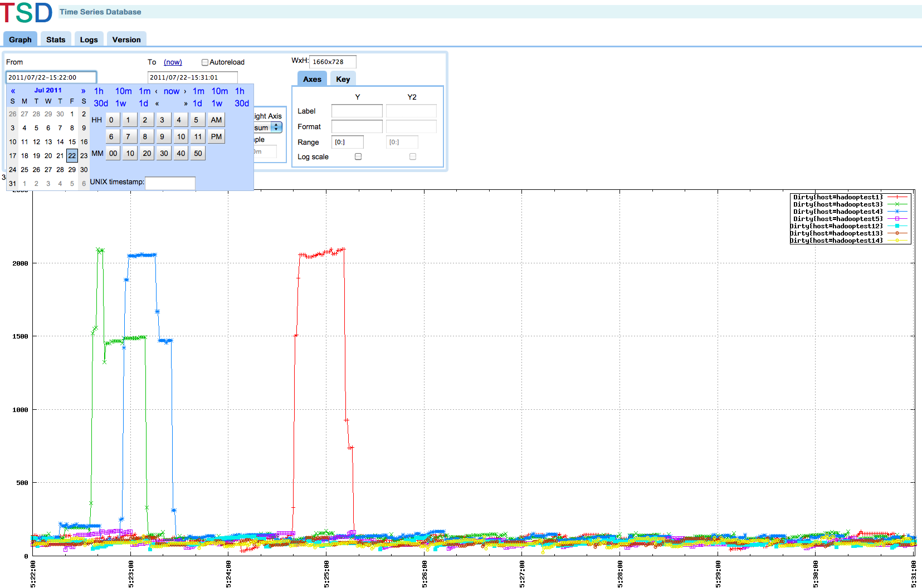922x588 pixels.
Task: Click single right arrow after now
Action: 185,91
